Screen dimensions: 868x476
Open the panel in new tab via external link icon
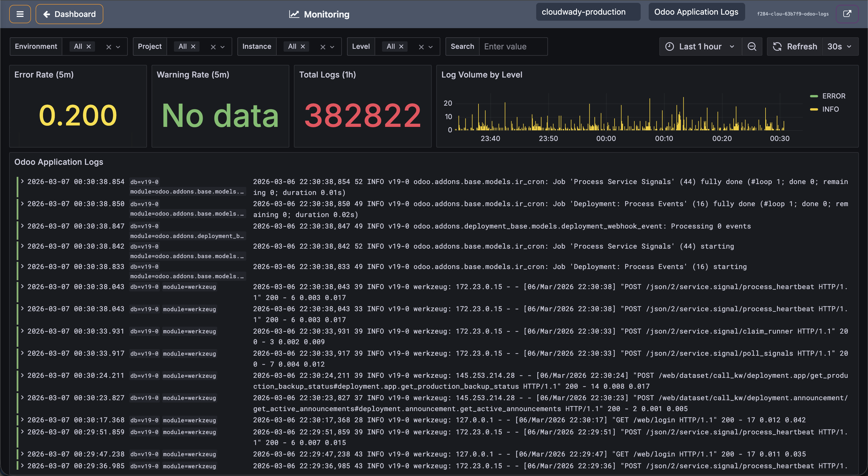click(847, 14)
